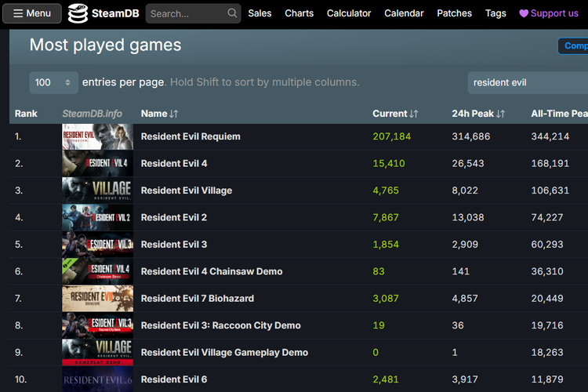
Task: Click all-time peak value 11,879
Action: point(547,379)
